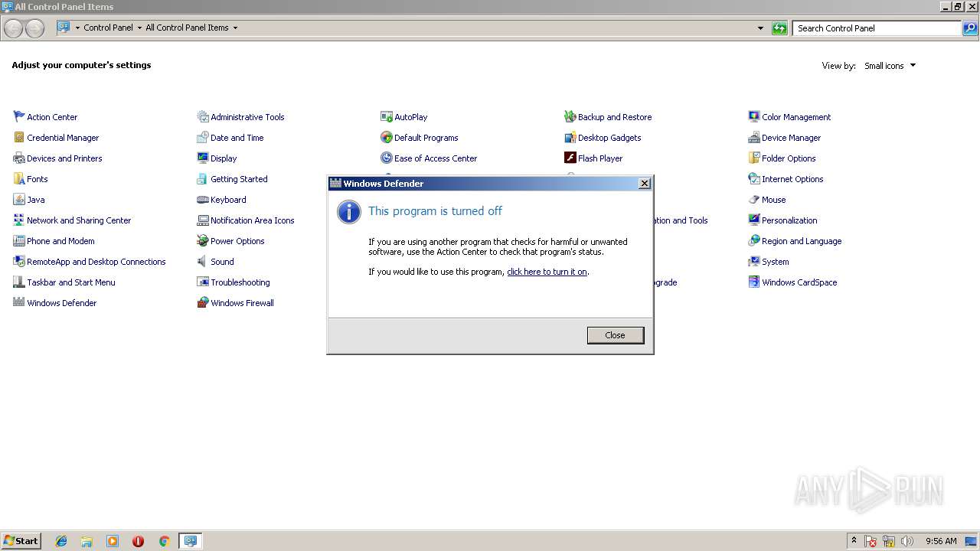
Task: Click the Search Control Panel field
Action: click(877, 28)
